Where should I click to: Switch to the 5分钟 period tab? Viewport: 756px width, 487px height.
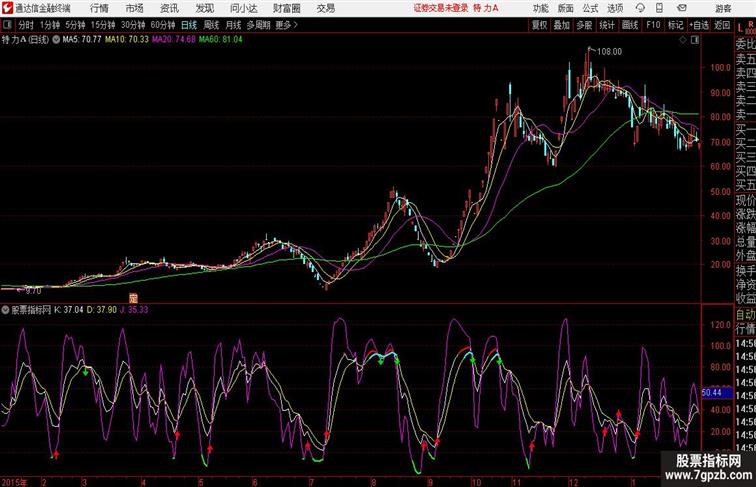(75, 25)
